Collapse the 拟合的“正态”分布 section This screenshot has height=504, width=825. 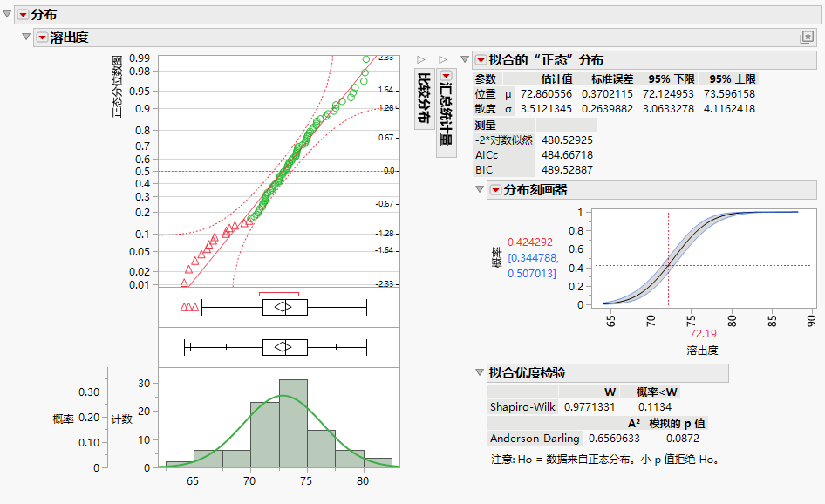point(465,59)
